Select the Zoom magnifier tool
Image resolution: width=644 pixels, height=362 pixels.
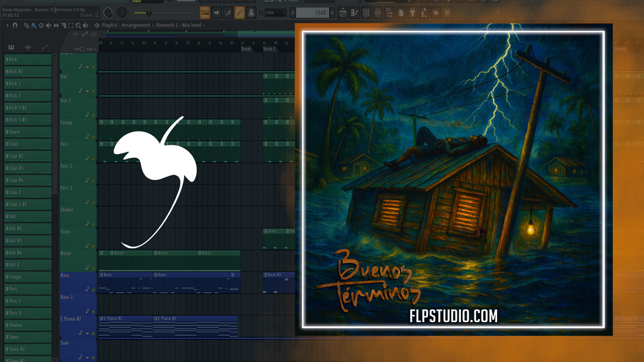tap(78, 25)
